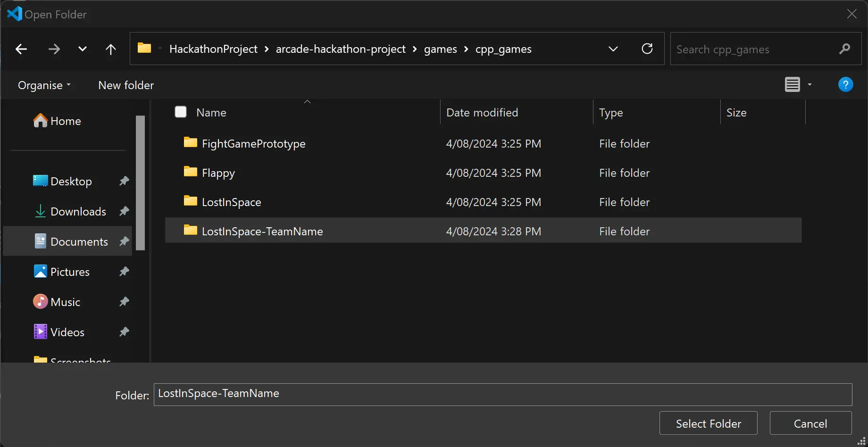
Task: Click the Folder name input field
Action: pyautogui.click(x=503, y=395)
